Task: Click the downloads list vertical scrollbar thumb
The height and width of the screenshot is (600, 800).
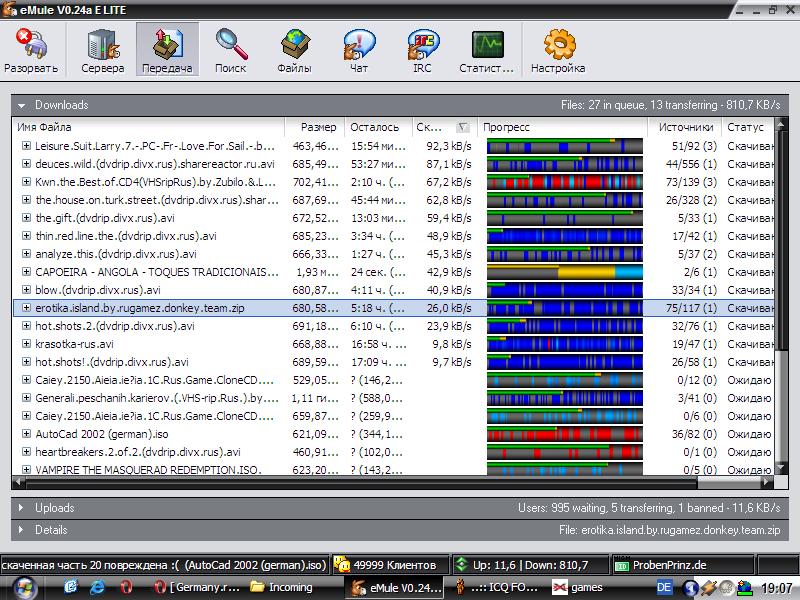Action: pyautogui.click(x=780, y=240)
